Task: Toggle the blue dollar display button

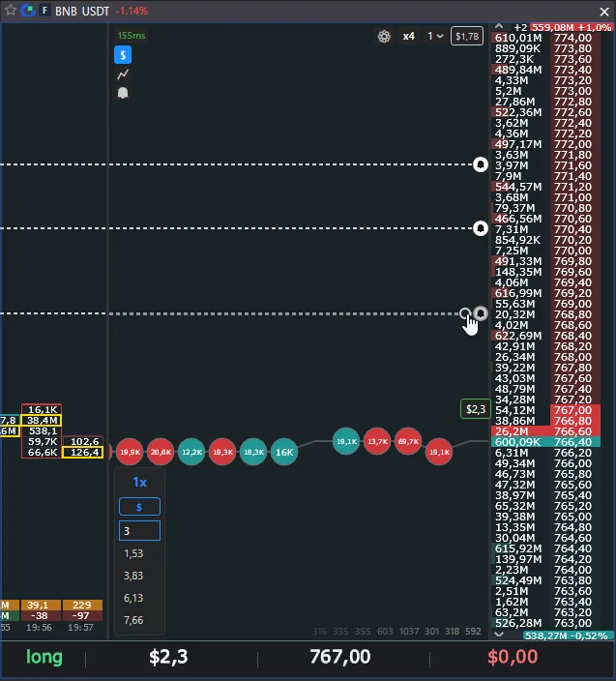Action: [x=123, y=55]
